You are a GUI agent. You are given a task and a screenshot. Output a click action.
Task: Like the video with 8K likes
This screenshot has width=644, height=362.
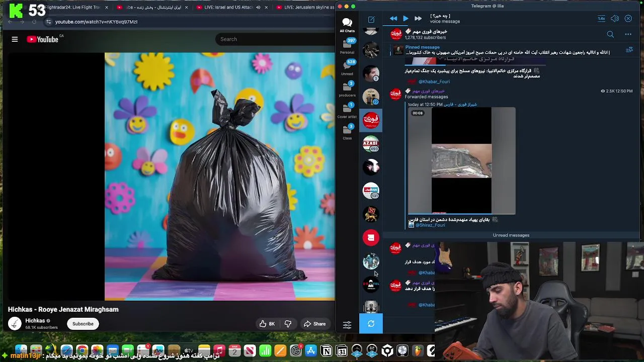click(x=267, y=324)
